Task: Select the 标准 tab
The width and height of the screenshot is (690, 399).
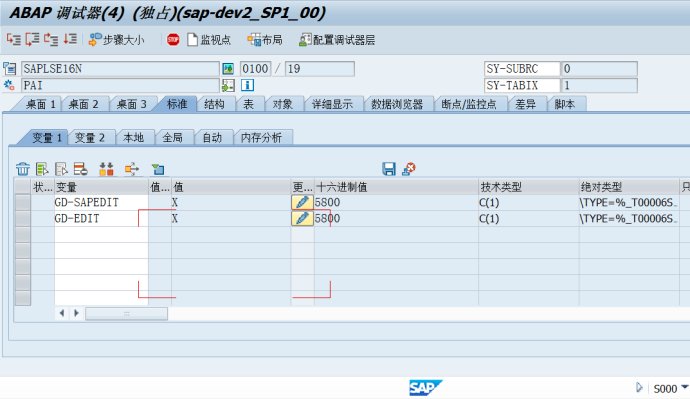Action: (177, 104)
